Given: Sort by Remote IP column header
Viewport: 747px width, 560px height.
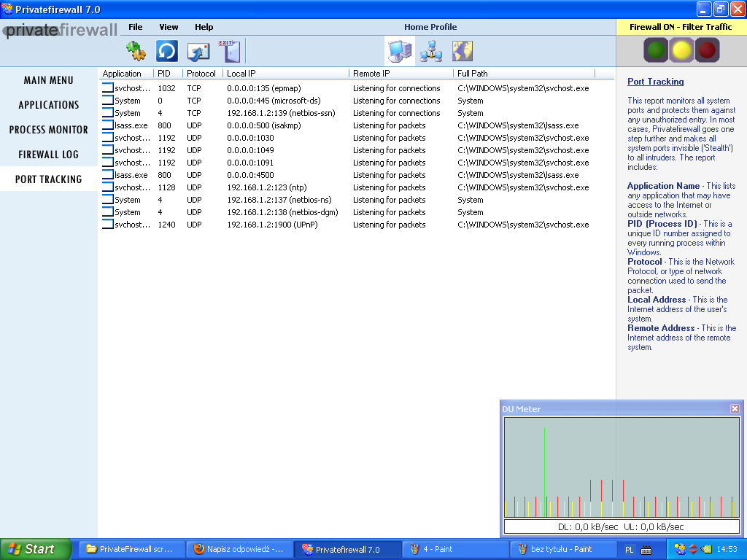Looking at the screenshot, I should click(401, 74).
